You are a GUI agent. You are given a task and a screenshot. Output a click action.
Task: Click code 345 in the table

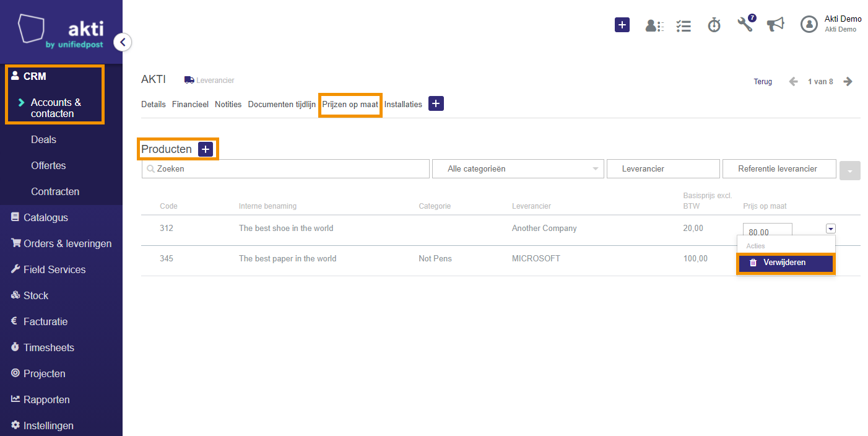pos(167,259)
